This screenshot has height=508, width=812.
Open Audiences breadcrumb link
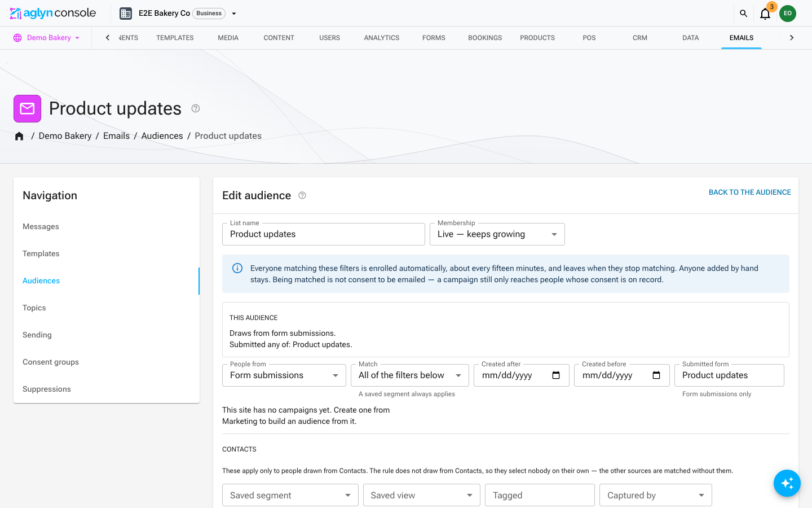click(162, 136)
